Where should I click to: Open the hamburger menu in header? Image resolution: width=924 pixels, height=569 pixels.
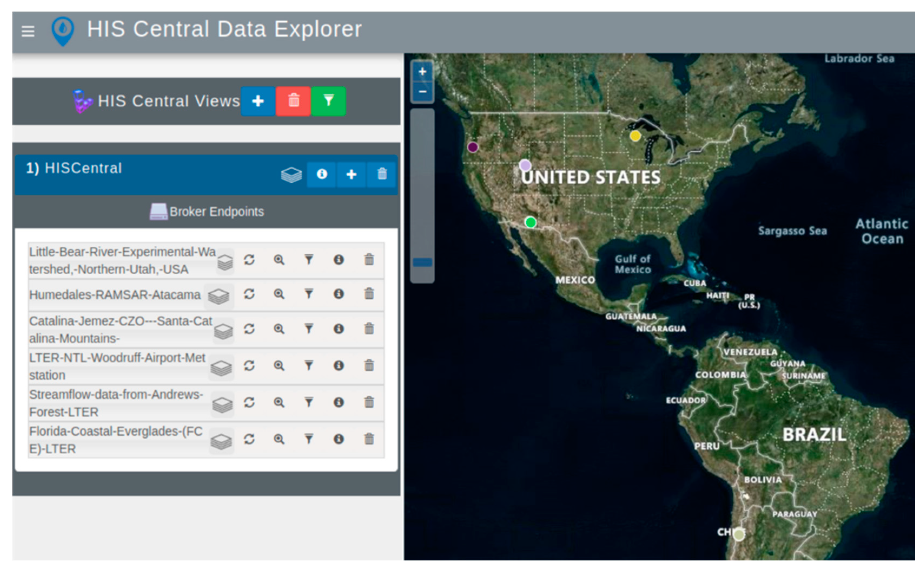pyautogui.click(x=28, y=31)
